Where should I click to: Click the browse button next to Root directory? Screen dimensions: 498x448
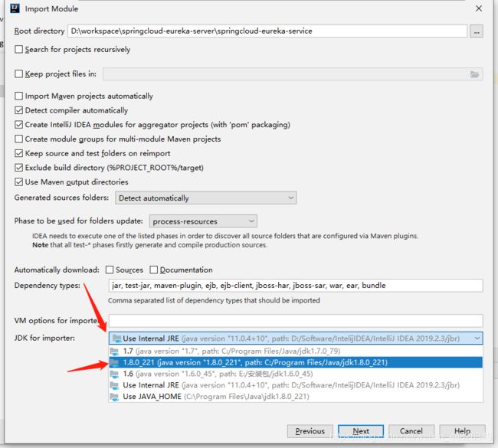[x=477, y=31]
